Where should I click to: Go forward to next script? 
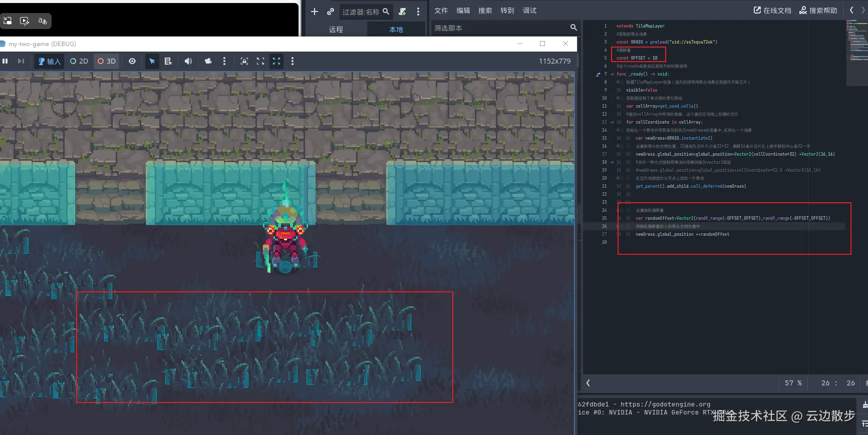point(863,10)
